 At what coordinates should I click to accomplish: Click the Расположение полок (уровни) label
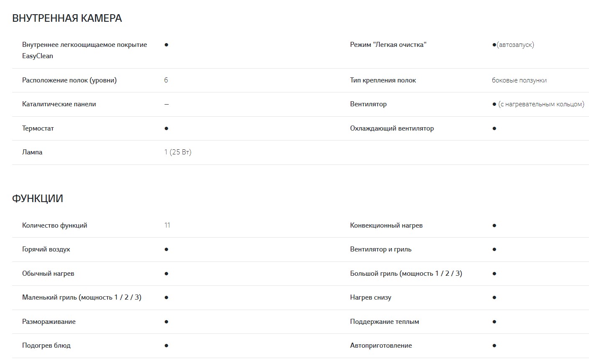tap(69, 80)
